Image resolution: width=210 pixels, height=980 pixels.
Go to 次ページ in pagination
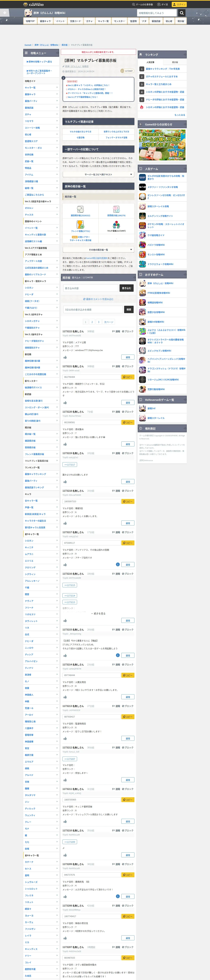[x=109, y=322]
